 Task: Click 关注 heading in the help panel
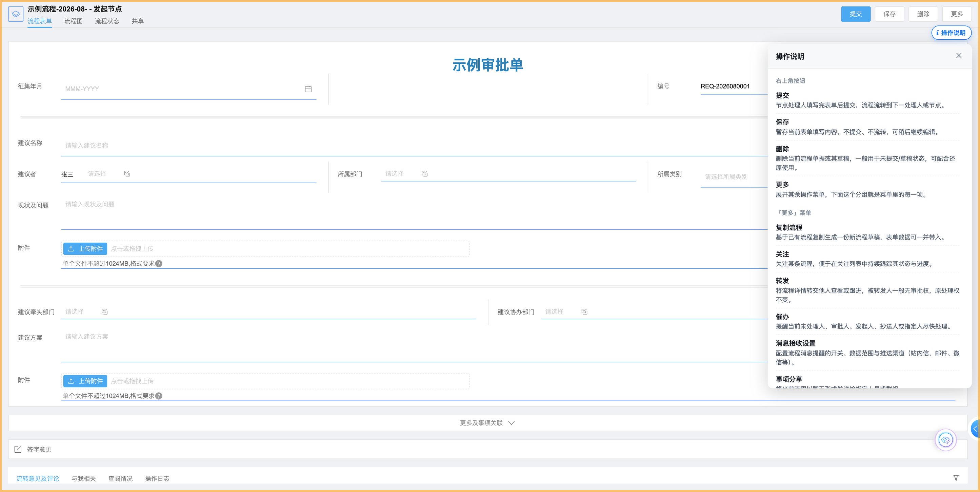point(782,254)
